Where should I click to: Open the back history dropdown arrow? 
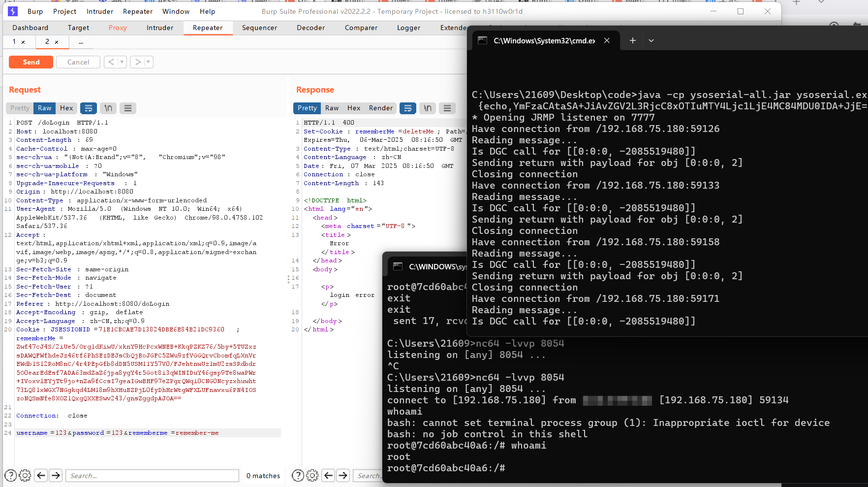pos(122,62)
